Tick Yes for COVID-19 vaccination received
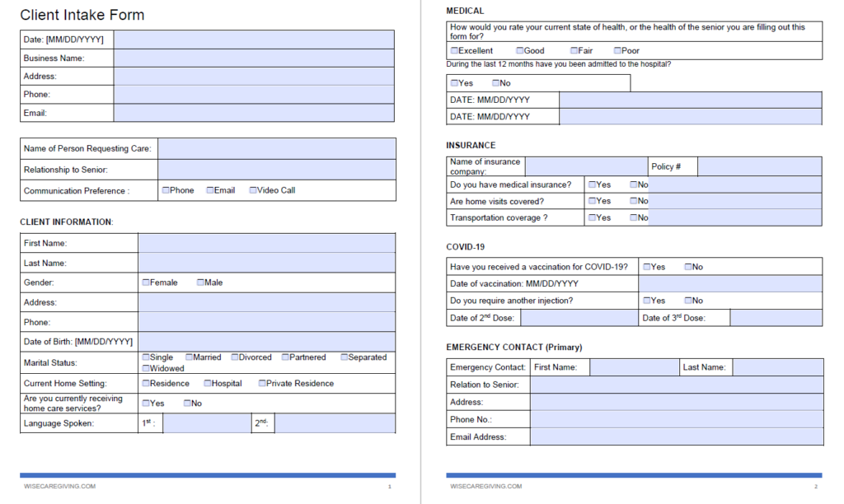The width and height of the screenshot is (844, 504). point(647,266)
